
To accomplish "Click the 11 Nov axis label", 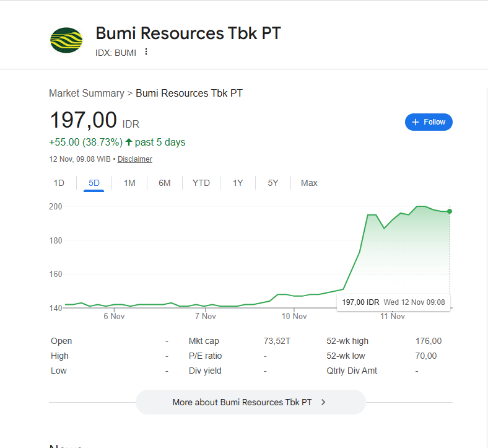I will coord(393,316).
